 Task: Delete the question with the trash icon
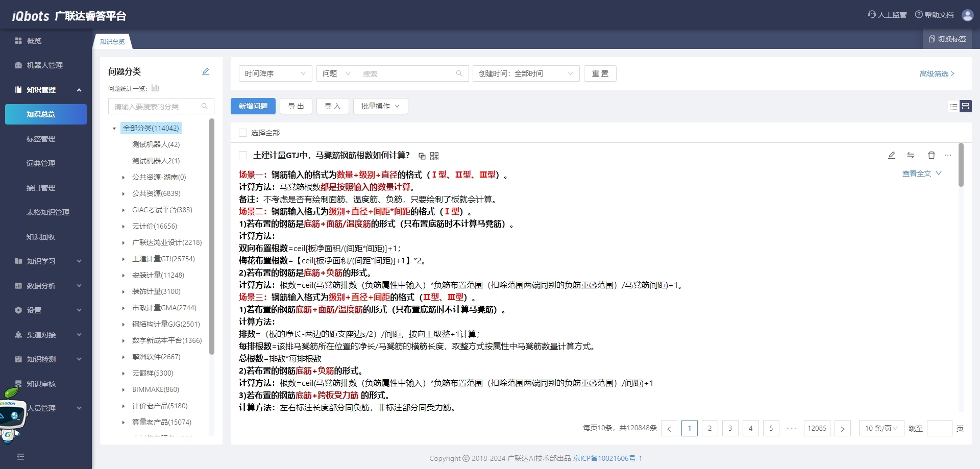pos(932,155)
